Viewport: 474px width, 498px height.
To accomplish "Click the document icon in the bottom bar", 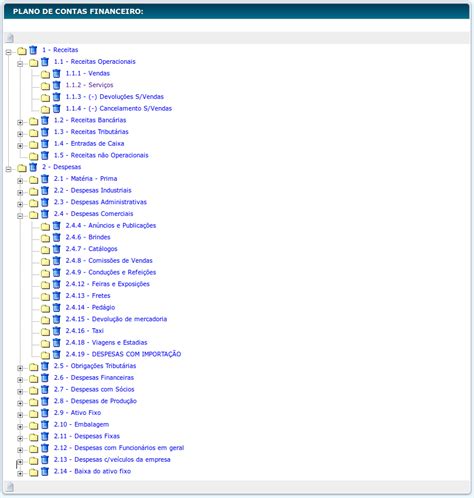I will click(10, 487).
